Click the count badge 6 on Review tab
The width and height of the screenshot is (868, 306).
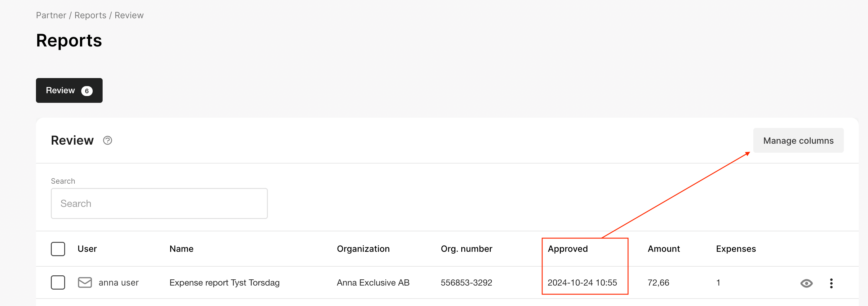pos(86,91)
